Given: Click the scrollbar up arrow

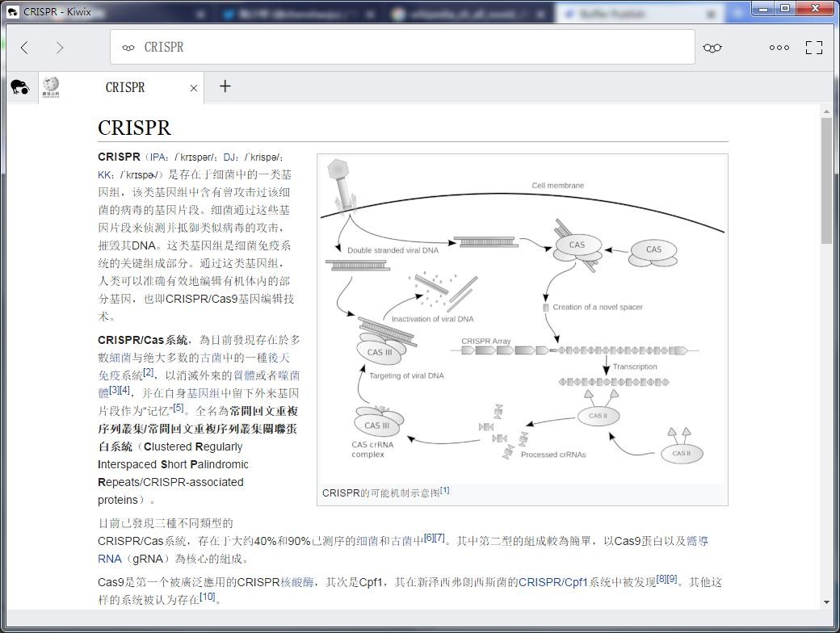Looking at the screenshot, I should pyautogui.click(x=826, y=111).
